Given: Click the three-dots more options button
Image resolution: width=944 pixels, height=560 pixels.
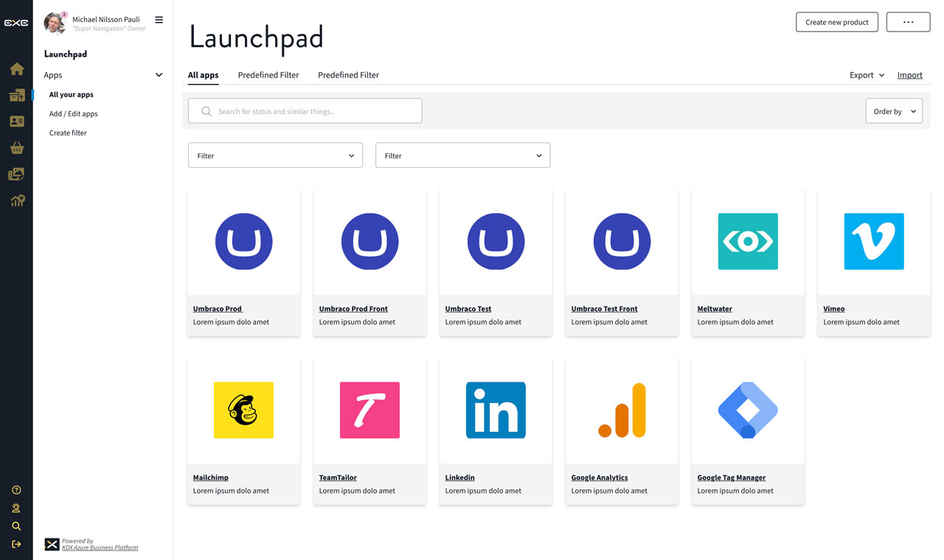Looking at the screenshot, I should coord(908,22).
